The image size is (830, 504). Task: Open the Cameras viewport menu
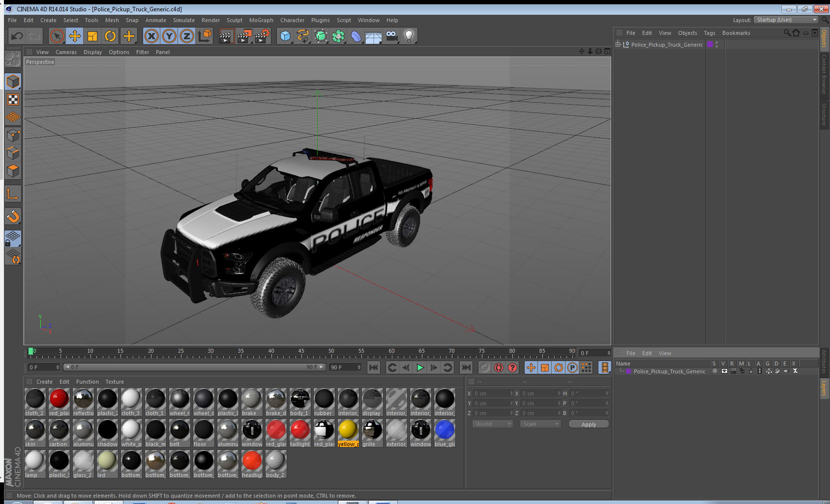click(x=66, y=52)
